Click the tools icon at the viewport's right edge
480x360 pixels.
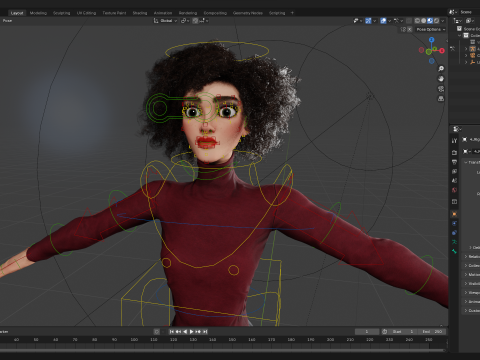click(452, 49)
